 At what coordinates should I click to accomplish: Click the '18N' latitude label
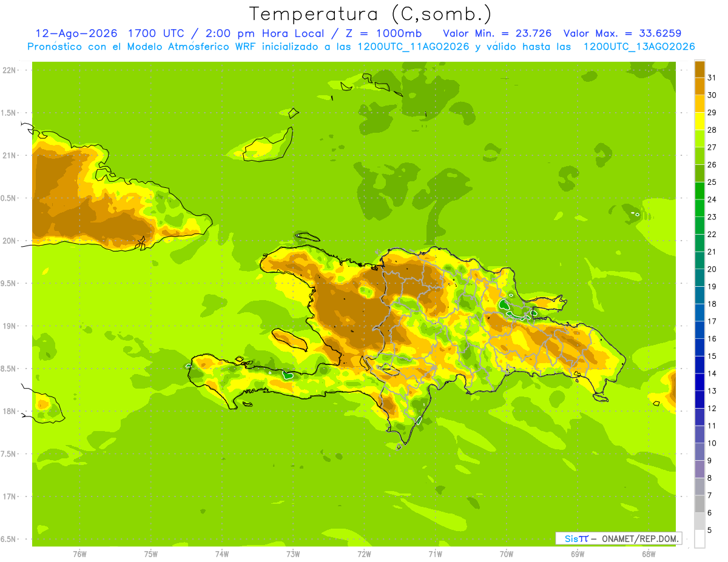coord(10,411)
